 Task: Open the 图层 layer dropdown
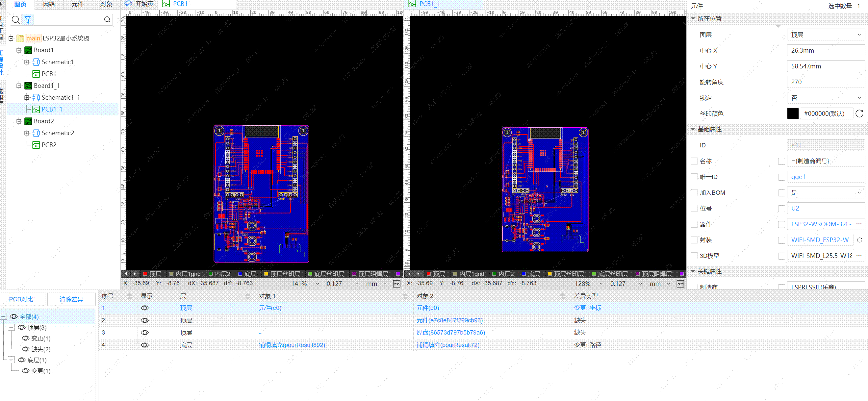825,35
